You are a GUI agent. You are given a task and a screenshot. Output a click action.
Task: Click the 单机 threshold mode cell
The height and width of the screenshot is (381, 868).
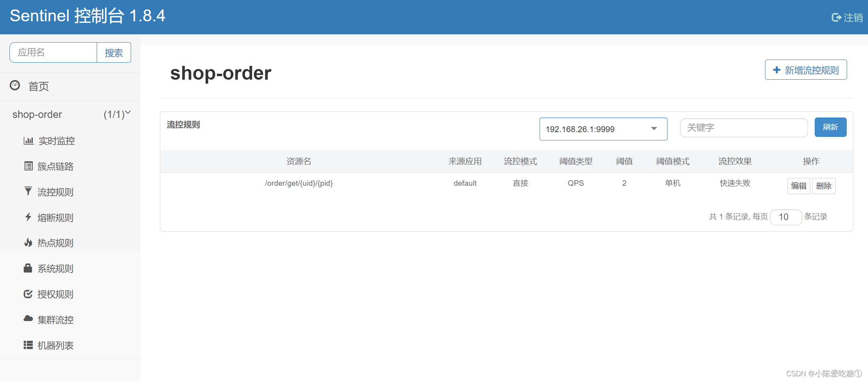[673, 183]
